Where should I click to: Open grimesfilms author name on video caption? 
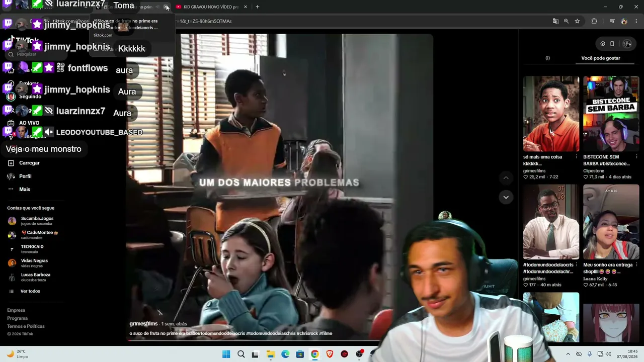coord(143,324)
